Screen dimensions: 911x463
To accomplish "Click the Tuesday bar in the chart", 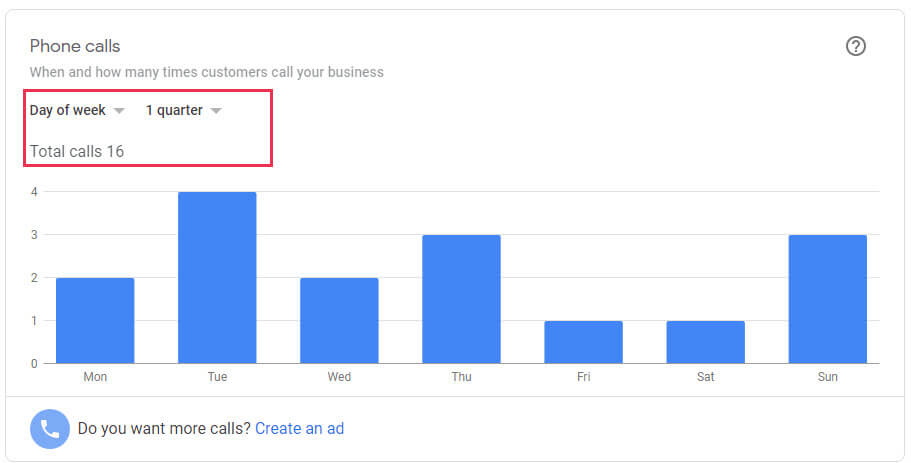I will [x=217, y=278].
